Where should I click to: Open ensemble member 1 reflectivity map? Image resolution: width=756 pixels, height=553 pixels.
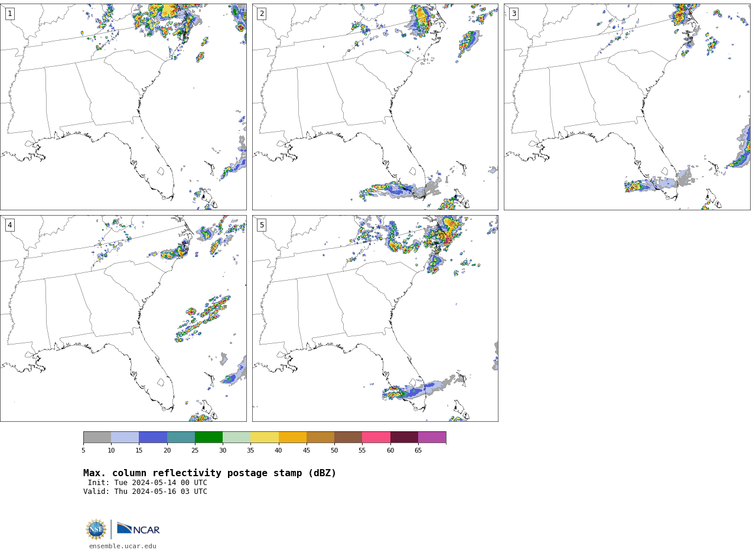click(x=123, y=107)
